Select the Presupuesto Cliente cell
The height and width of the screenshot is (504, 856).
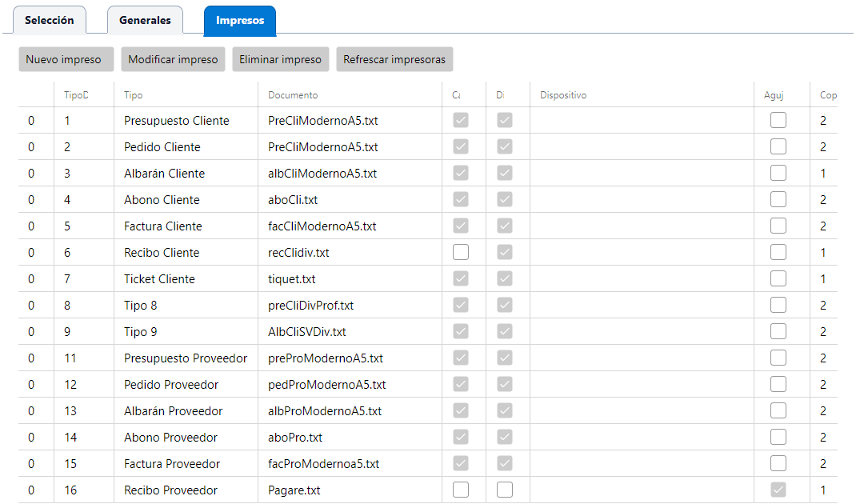[186, 121]
